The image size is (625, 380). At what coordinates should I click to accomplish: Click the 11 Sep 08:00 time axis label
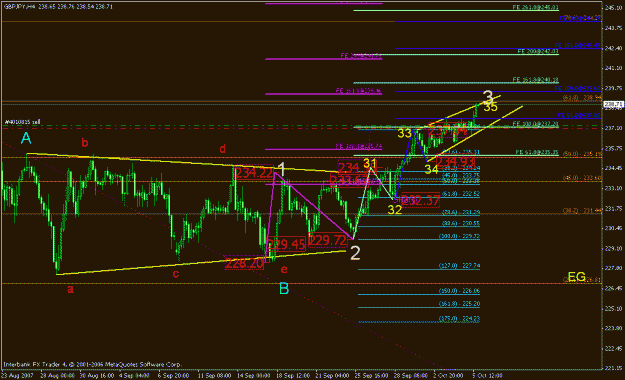214,375
